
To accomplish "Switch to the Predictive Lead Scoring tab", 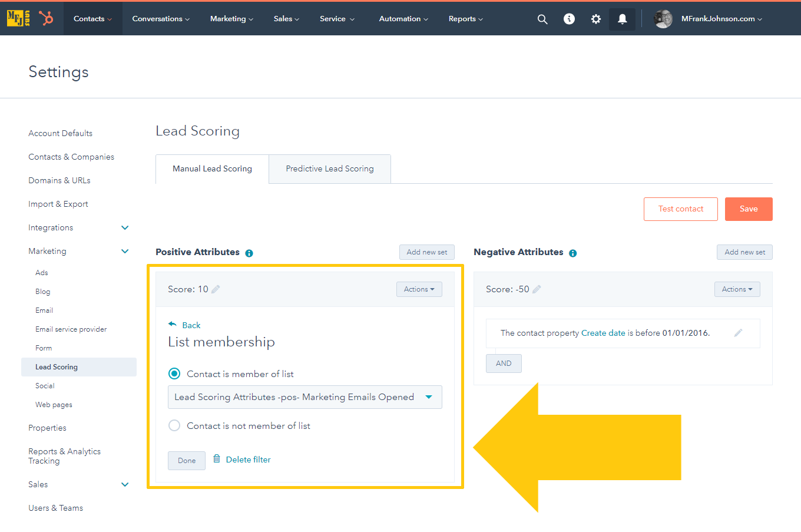I will click(329, 168).
